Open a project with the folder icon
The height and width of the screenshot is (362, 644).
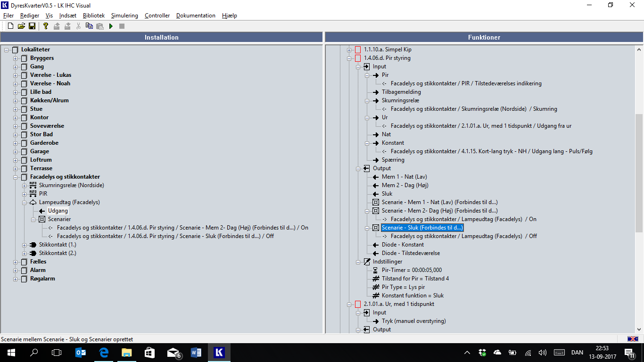[x=21, y=26]
